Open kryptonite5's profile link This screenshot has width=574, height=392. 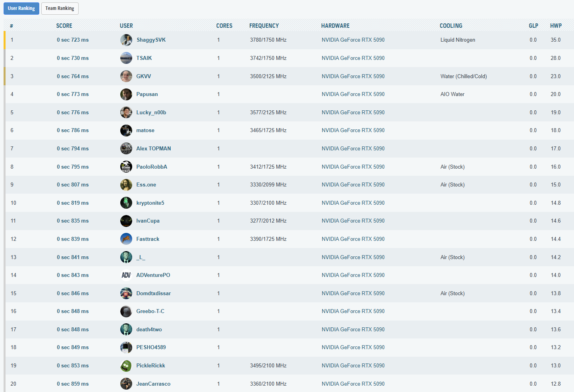(x=150, y=203)
